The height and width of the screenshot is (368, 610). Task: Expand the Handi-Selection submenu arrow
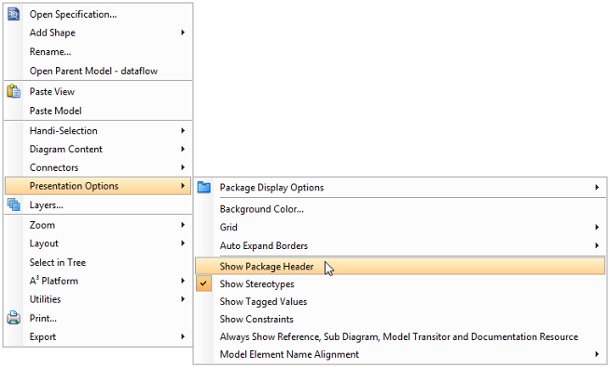point(182,130)
